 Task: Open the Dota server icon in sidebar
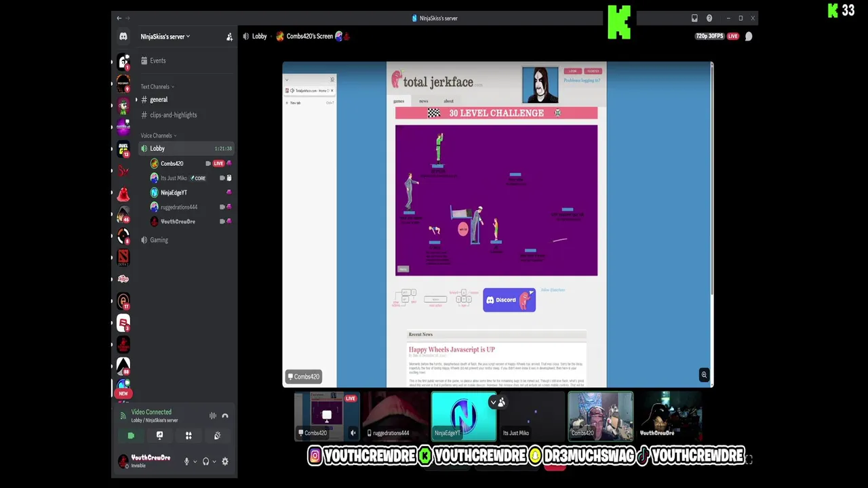pos(123,257)
